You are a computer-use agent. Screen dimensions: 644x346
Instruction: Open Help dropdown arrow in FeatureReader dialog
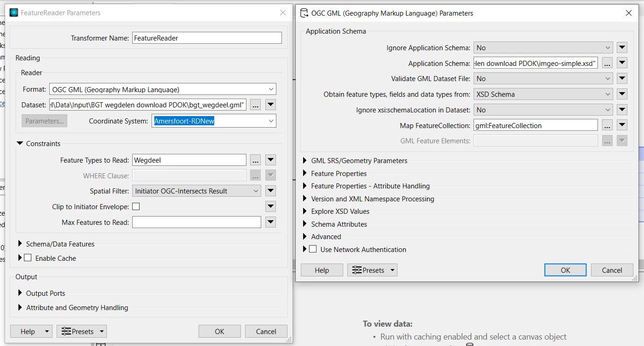pyautogui.click(x=47, y=331)
